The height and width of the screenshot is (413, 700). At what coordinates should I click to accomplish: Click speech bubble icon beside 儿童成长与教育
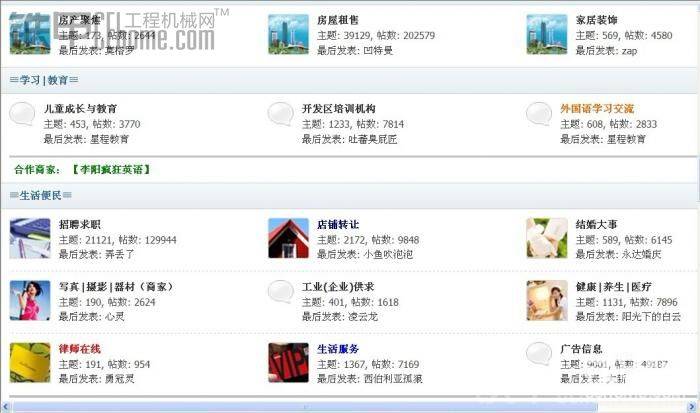pos(22,114)
